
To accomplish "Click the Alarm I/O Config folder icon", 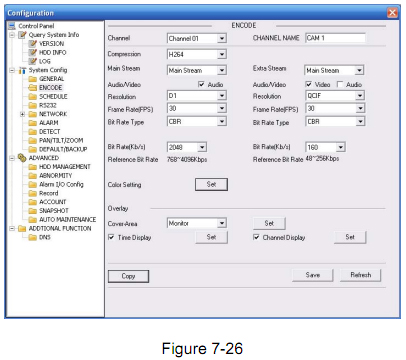I will coord(33,184).
